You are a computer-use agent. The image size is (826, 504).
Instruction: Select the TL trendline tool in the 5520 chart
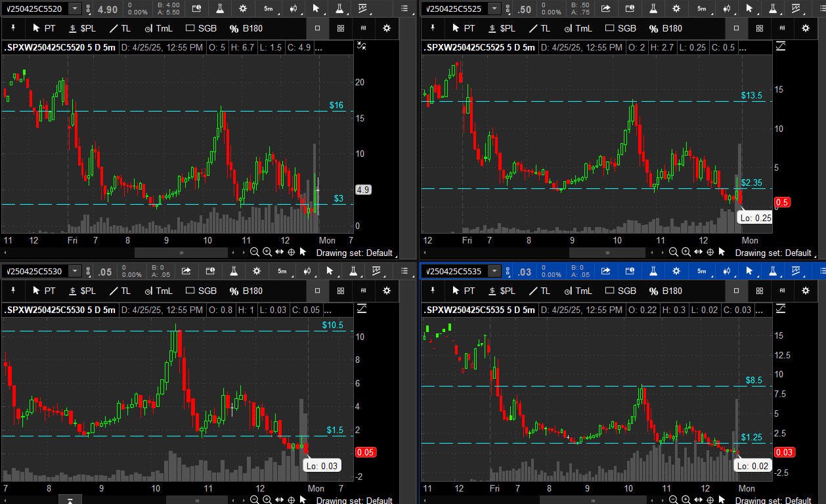click(120, 28)
